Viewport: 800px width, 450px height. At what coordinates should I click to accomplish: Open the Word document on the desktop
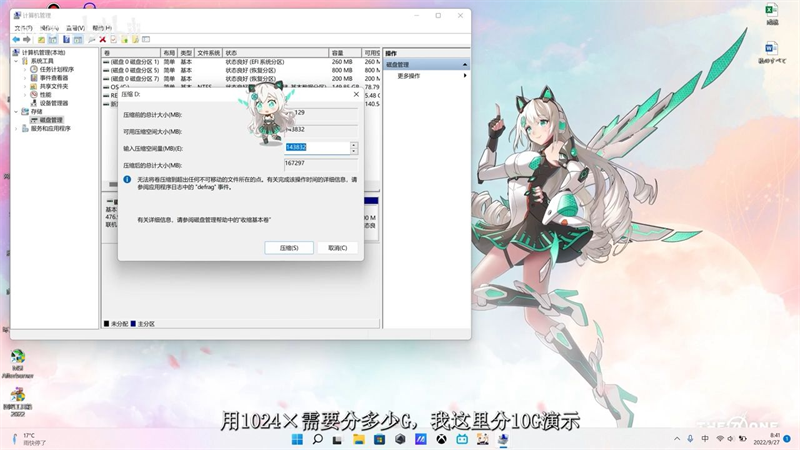coord(771,53)
